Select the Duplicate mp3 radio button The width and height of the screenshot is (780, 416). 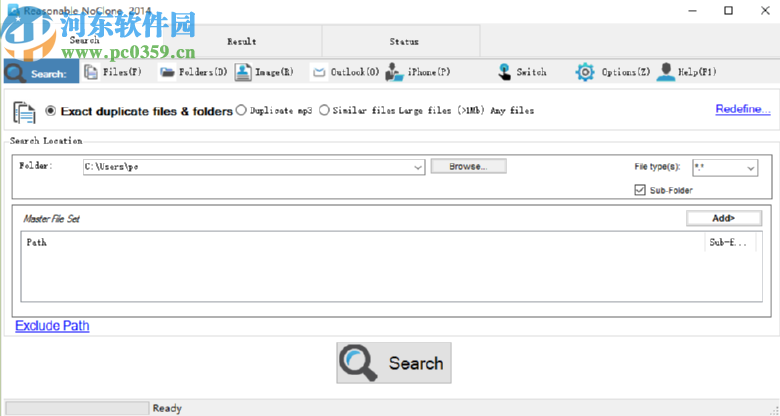click(x=241, y=110)
